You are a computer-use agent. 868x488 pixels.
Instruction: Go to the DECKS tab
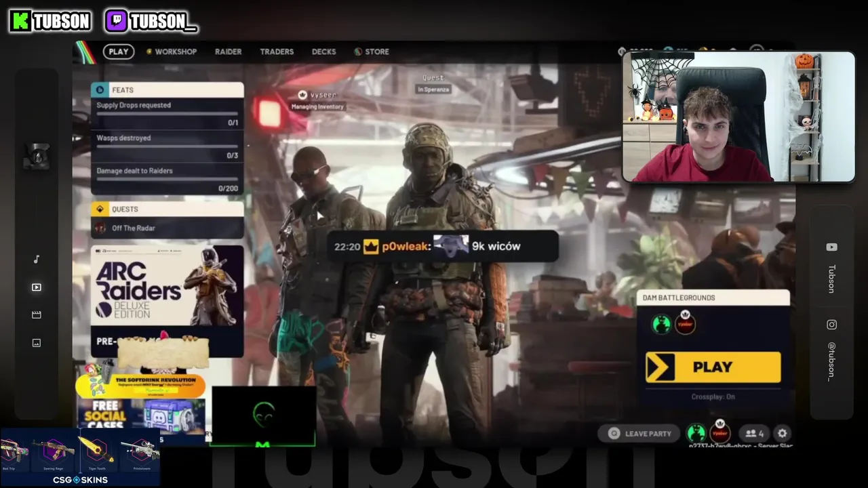323,52
